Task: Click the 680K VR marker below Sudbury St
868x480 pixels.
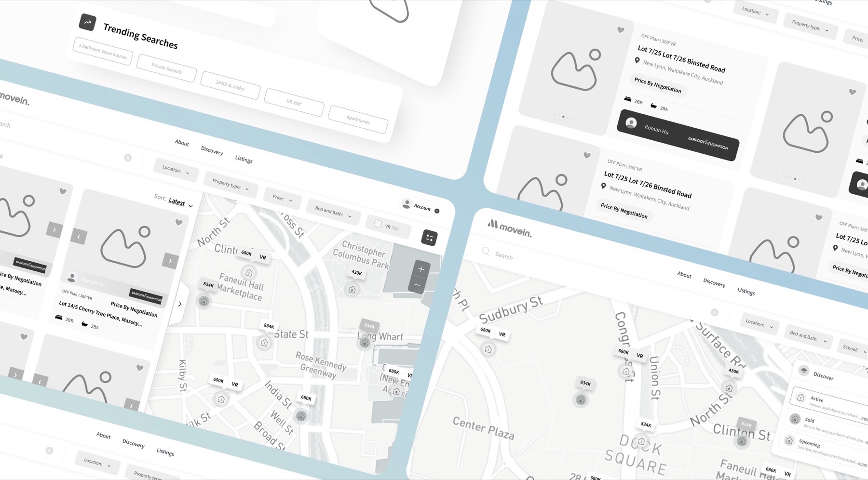Action: pos(493,332)
